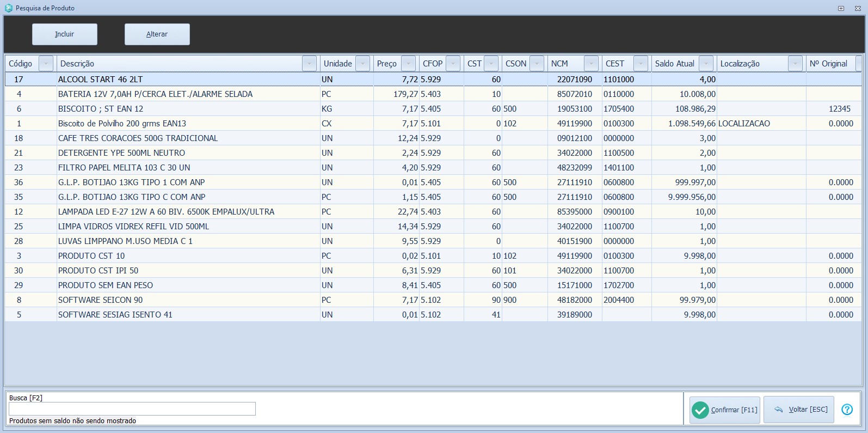Sort by the CEST column header
Image resolution: width=868 pixels, height=433 pixels.
(615, 64)
